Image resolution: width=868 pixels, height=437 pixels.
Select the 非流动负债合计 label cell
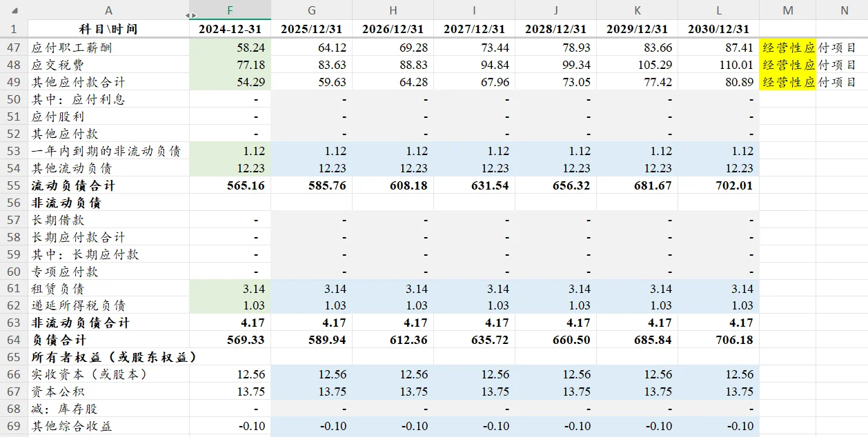[108, 323]
